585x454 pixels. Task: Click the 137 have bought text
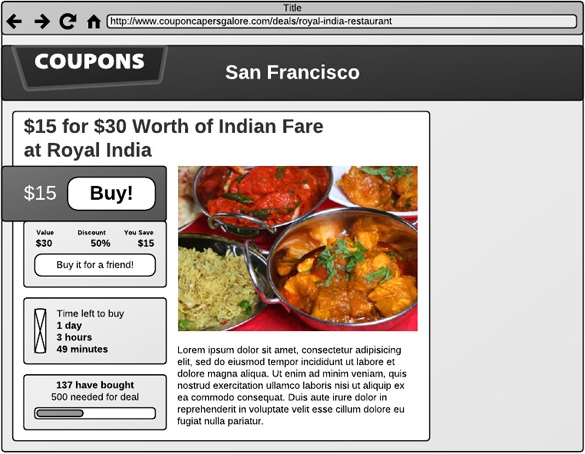[x=95, y=385]
